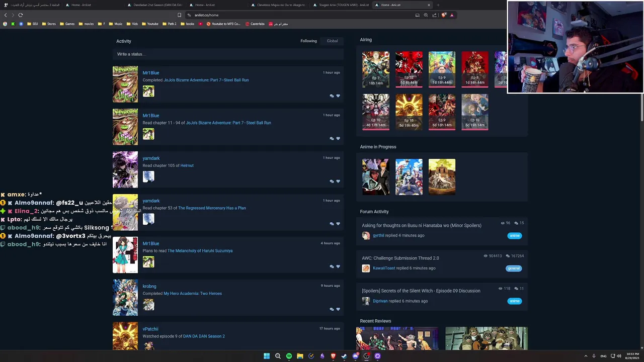
Task: Open File Explorer from the taskbar
Action: [300, 356]
